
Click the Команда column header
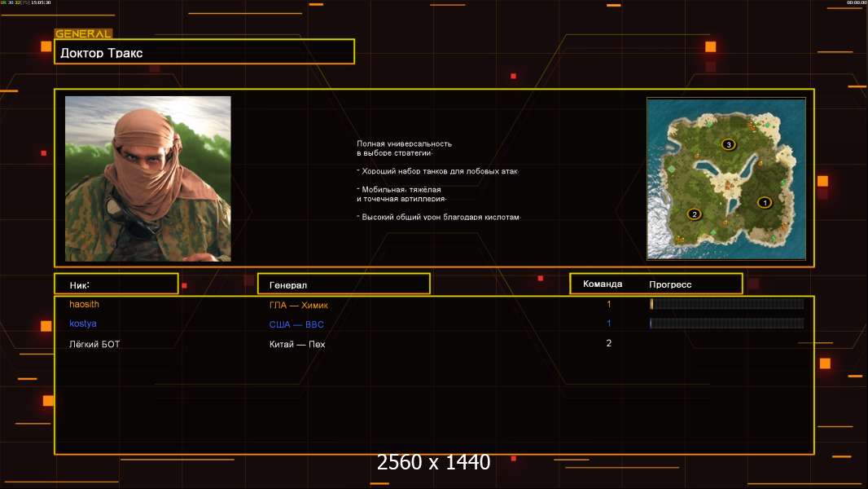click(603, 284)
